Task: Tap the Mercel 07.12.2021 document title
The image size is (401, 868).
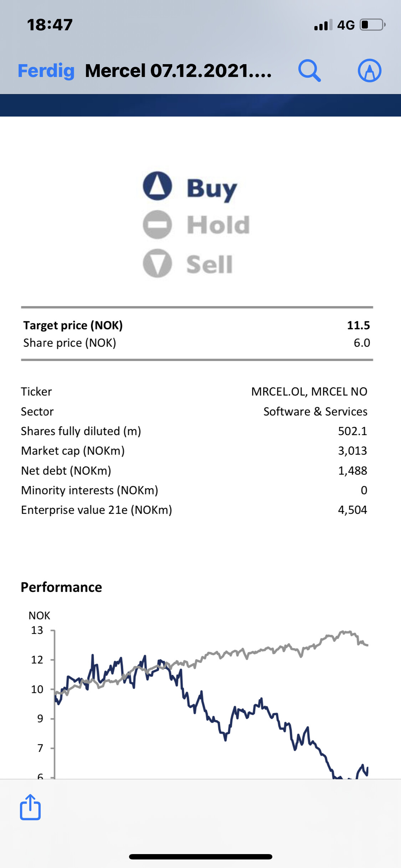Action: tap(178, 71)
